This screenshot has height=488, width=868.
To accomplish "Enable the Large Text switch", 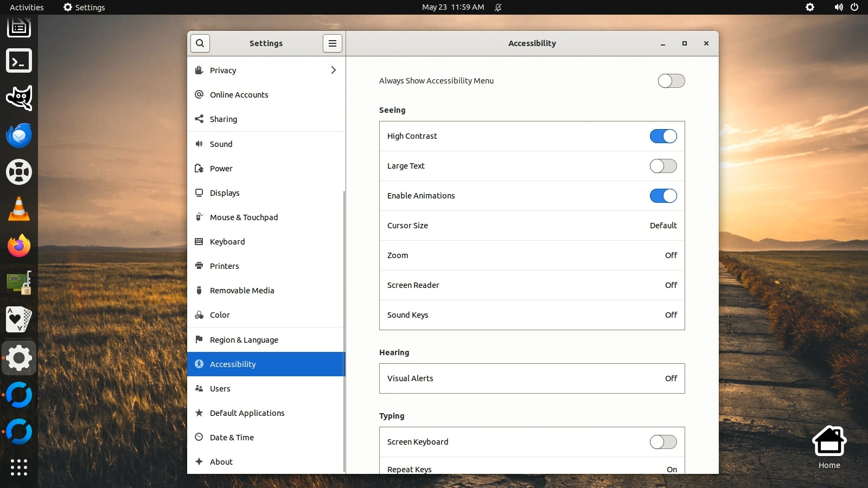I will 663,166.
